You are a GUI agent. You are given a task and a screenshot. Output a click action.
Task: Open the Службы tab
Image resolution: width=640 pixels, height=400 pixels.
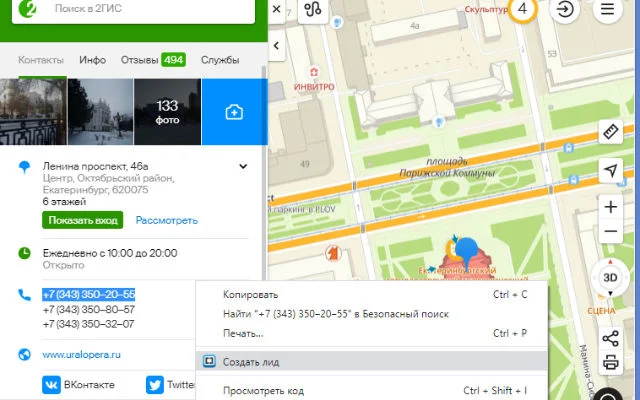click(x=220, y=60)
